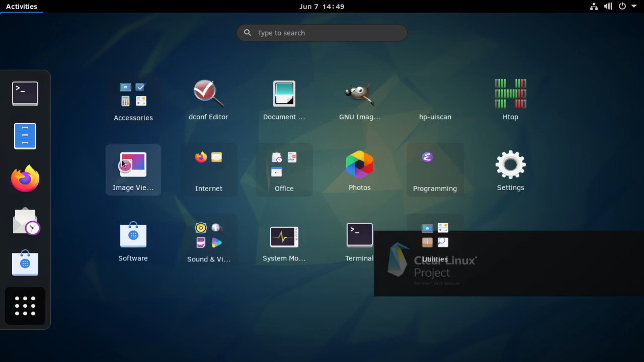Screen dimensions: 644x362
Task: Open the Htop application
Action: coord(510,101)
